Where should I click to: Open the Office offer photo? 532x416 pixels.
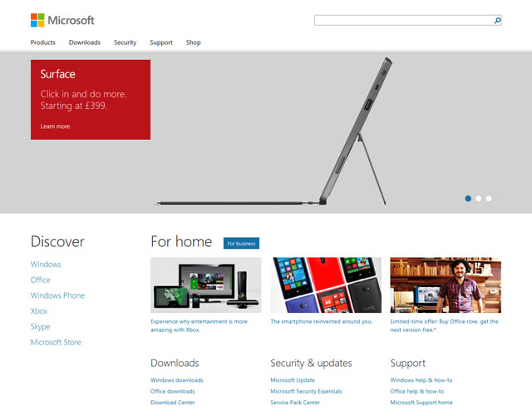pyautogui.click(x=446, y=285)
